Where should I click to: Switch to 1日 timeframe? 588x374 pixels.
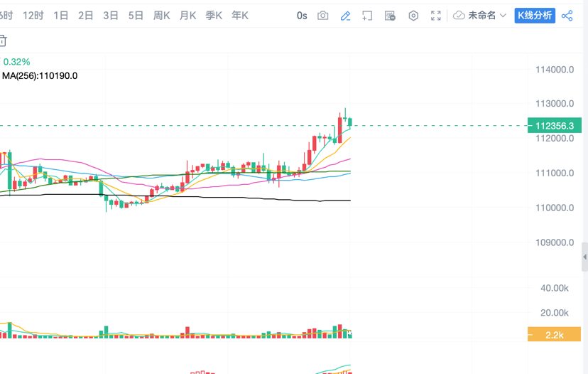[61, 16]
